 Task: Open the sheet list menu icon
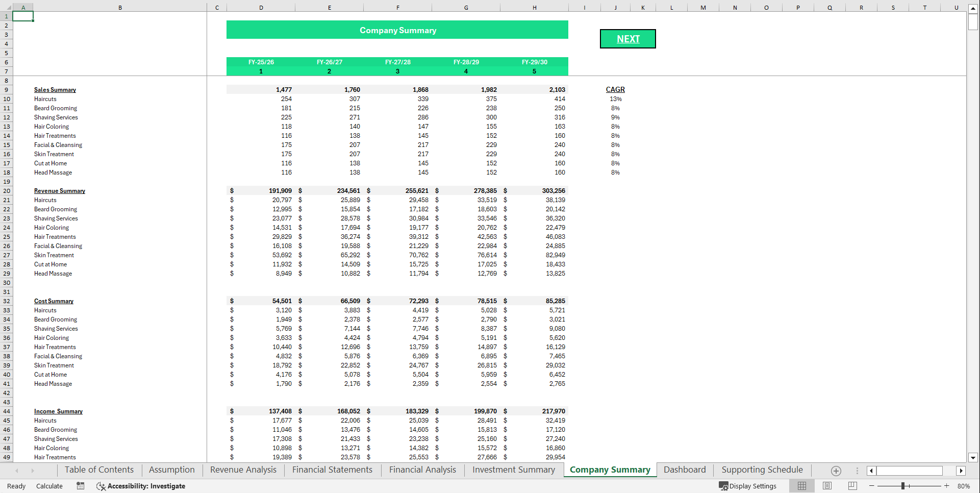(x=857, y=471)
